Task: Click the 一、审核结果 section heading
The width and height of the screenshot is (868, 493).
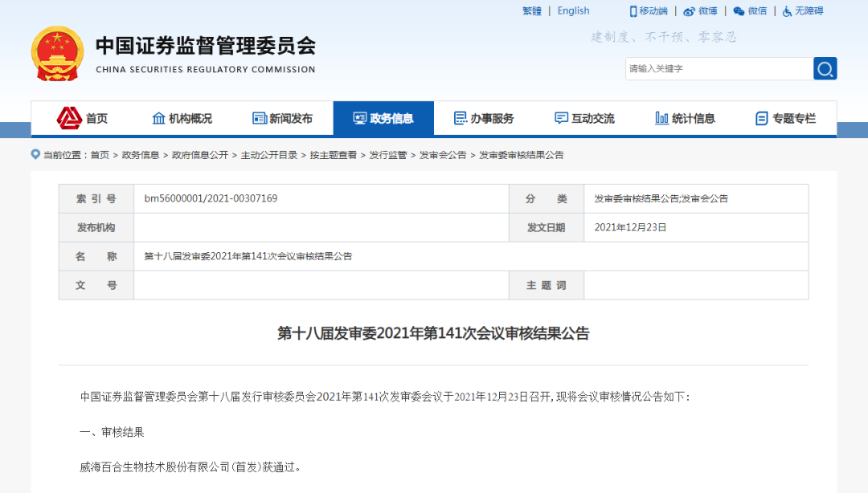Action: point(112,432)
